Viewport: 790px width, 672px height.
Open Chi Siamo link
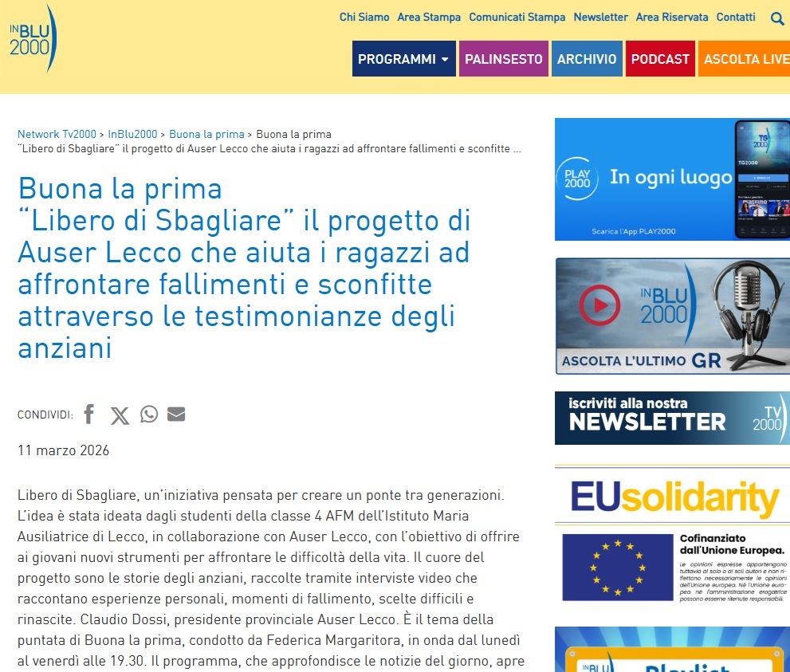point(364,17)
